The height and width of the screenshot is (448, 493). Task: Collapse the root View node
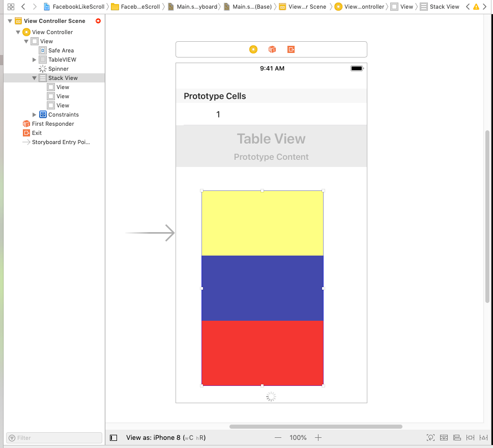(x=26, y=41)
